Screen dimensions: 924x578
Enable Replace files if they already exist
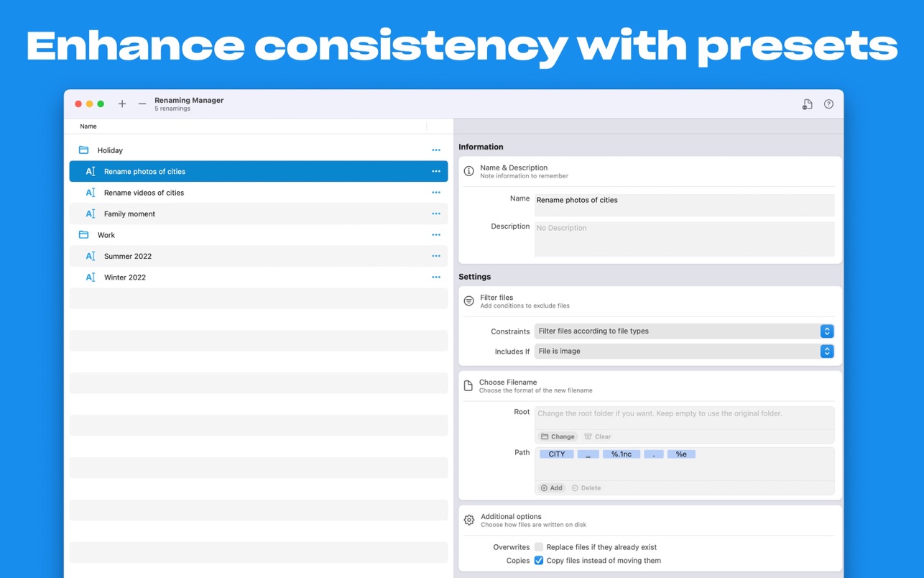pyautogui.click(x=539, y=547)
